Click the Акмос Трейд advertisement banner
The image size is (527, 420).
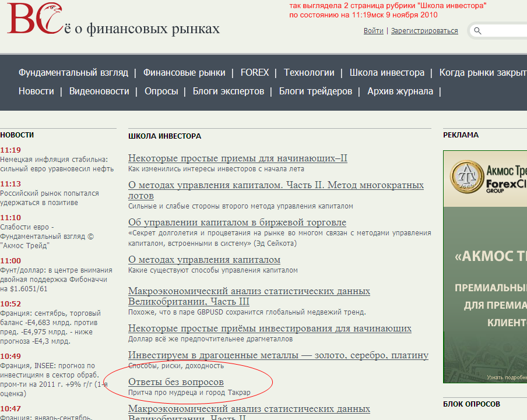coord(485,267)
